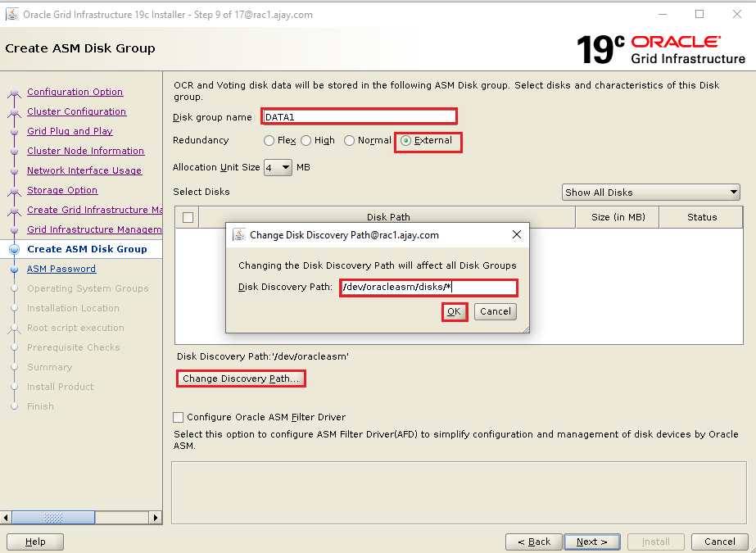
Task: Click the empty message area at the bottom
Action: coord(459,492)
